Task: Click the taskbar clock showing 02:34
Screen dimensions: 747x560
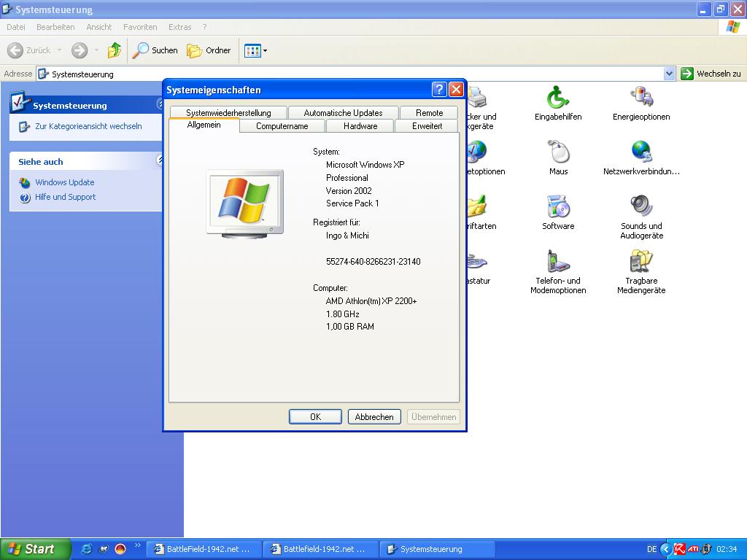Action: (727, 549)
